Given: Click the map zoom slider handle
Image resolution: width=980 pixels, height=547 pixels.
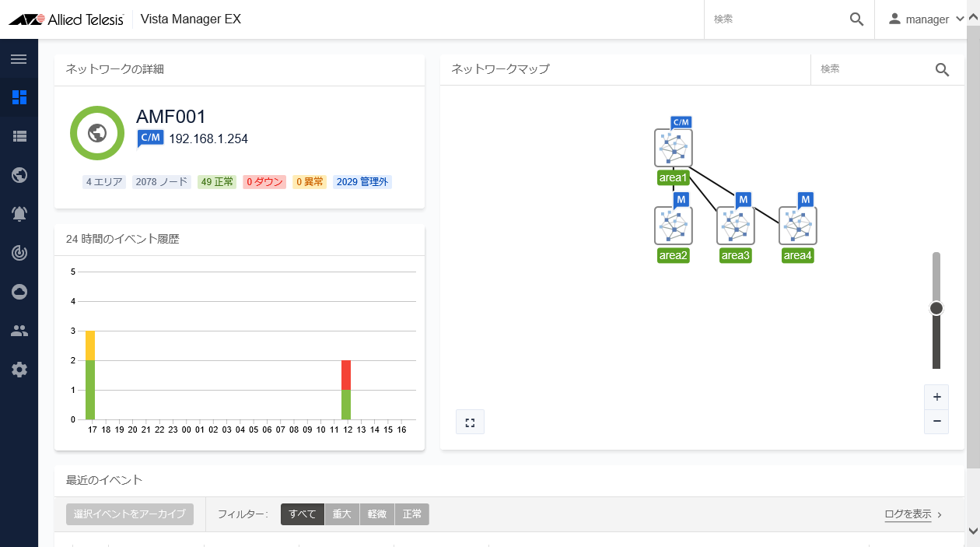Looking at the screenshot, I should coord(936,308).
